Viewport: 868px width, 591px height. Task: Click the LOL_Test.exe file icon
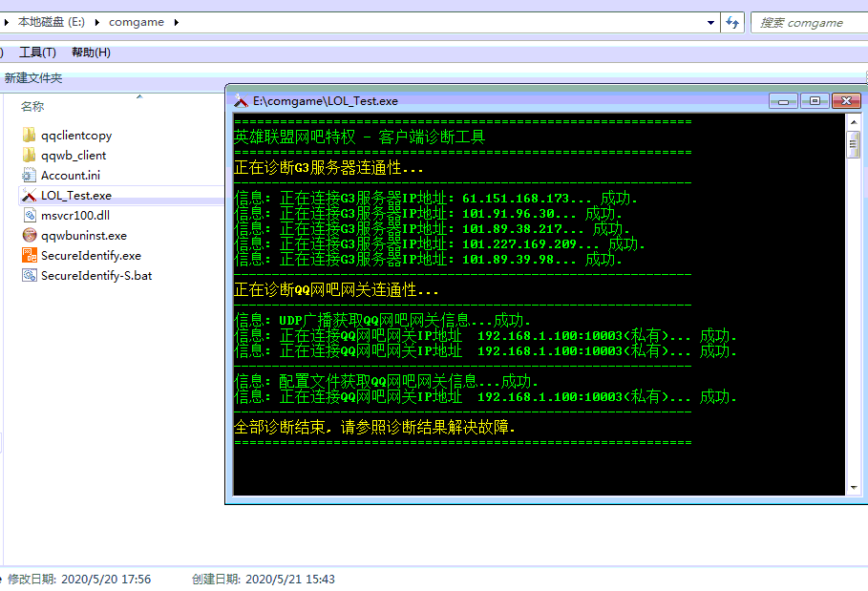pos(30,196)
